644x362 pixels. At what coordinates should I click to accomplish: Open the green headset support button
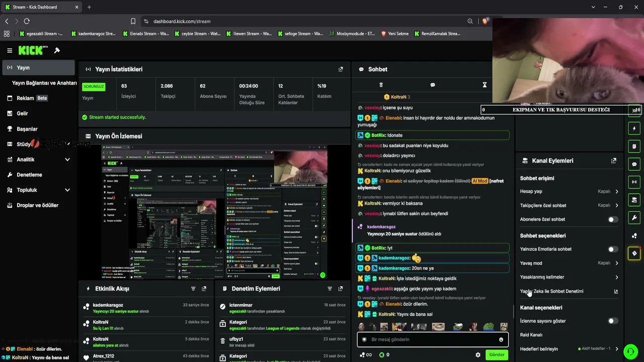(x=630, y=350)
